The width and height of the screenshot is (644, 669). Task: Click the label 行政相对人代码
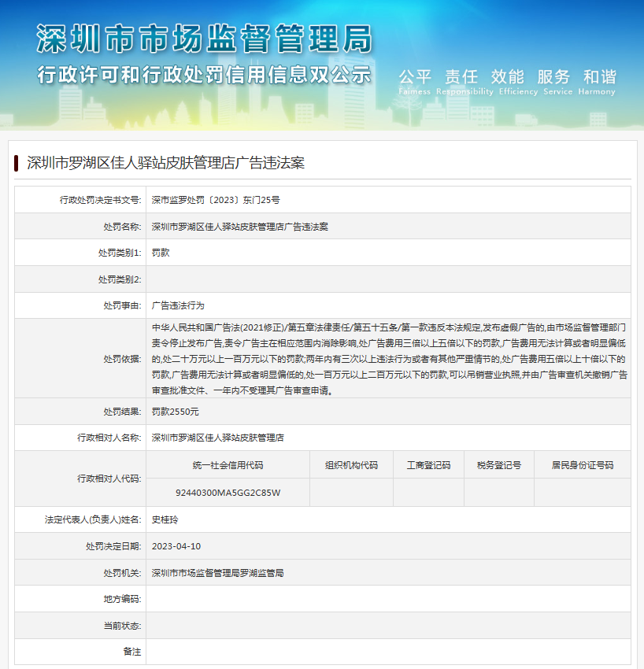(x=109, y=479)
